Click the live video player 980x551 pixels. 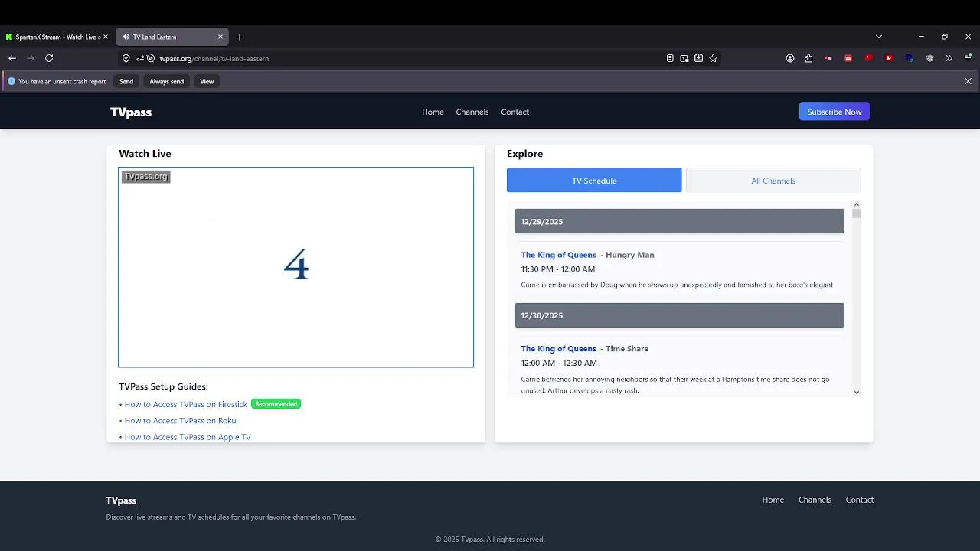(x=296, y=267)
